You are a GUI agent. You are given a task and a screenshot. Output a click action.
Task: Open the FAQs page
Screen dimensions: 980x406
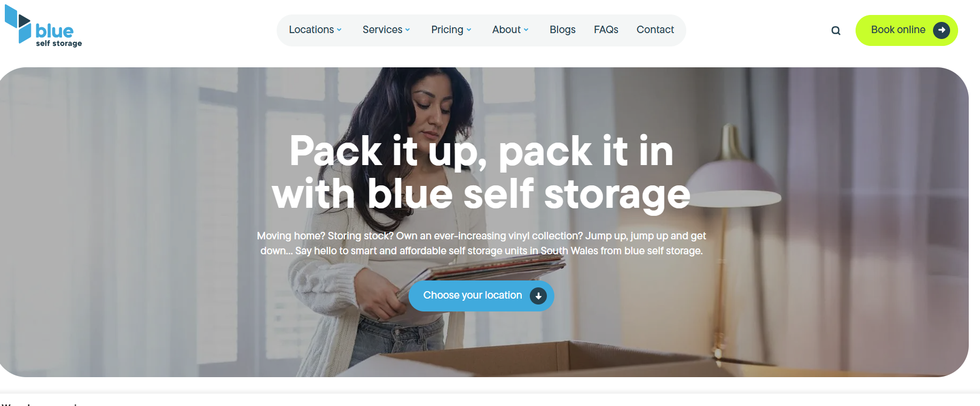pos(606,30)
